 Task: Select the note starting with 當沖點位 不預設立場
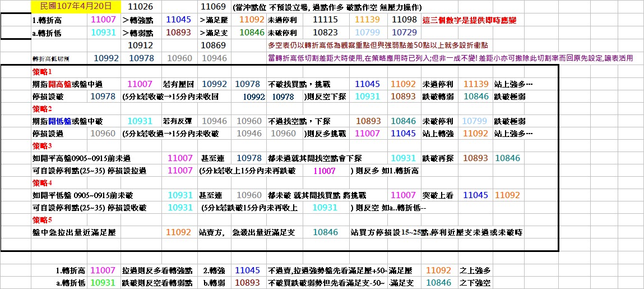[327, 7]
